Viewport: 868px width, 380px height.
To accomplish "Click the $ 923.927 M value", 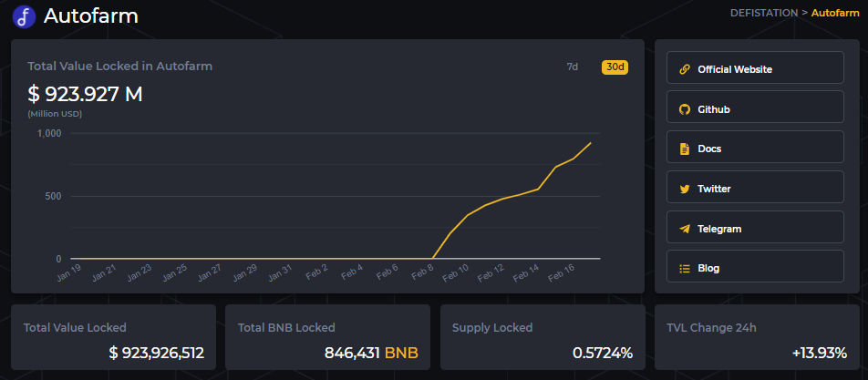I will (x=86, y=95).
